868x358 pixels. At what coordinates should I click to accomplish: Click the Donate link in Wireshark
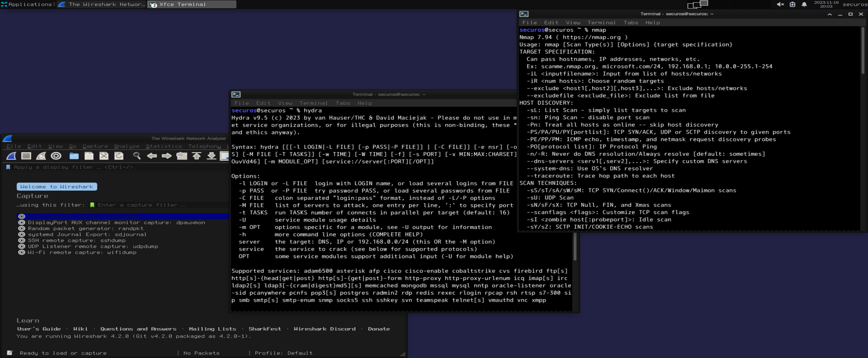click(x=379, y=329)
